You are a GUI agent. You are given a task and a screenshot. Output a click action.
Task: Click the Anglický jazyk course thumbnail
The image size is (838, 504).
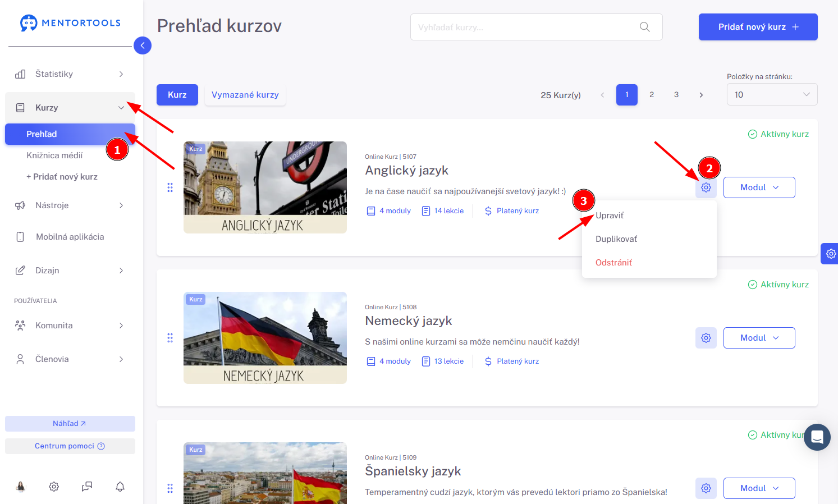point(265,187)
